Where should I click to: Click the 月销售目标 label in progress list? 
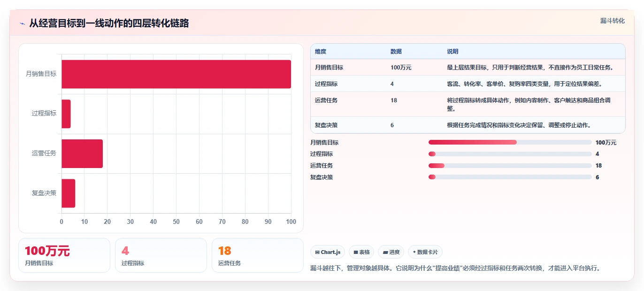[324, 143]
